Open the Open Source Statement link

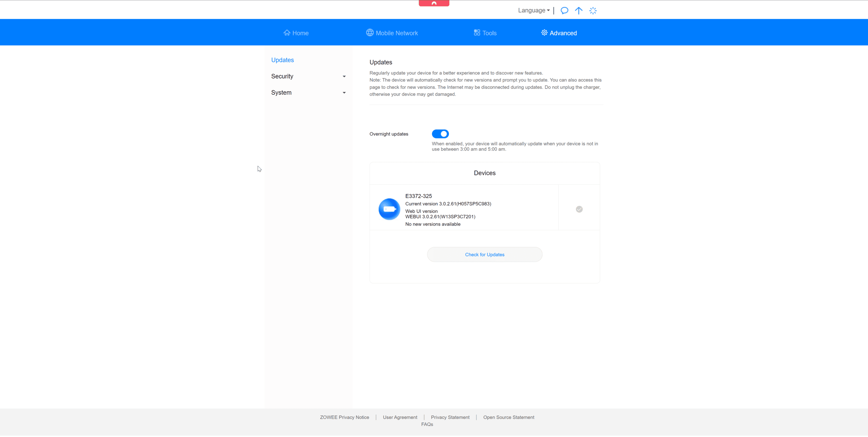click(x=508, y=418)
